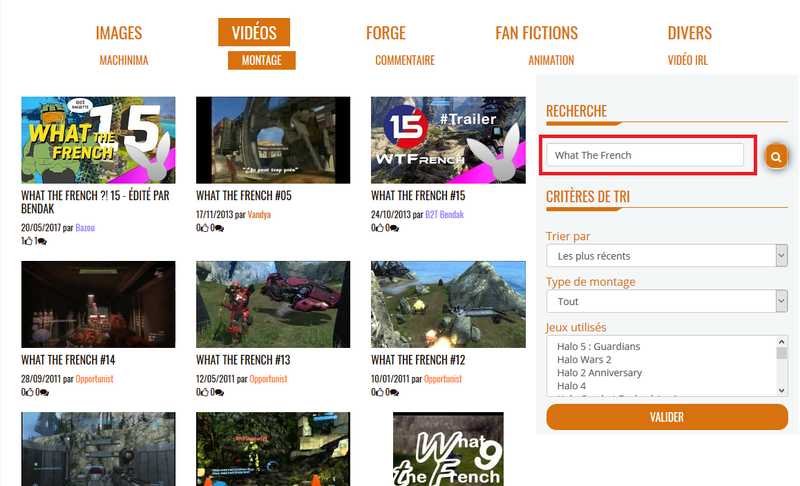Open the green Spartan with cones thumbnail

pyautogui.click(x=273, y=449)
